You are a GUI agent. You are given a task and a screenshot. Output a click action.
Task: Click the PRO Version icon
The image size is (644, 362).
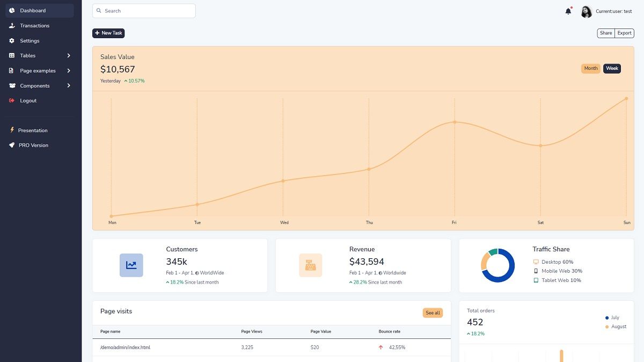(x=12, y=145)
